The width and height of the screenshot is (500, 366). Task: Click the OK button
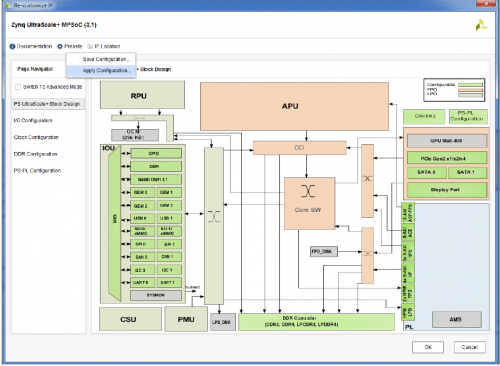tap(428, 347)
